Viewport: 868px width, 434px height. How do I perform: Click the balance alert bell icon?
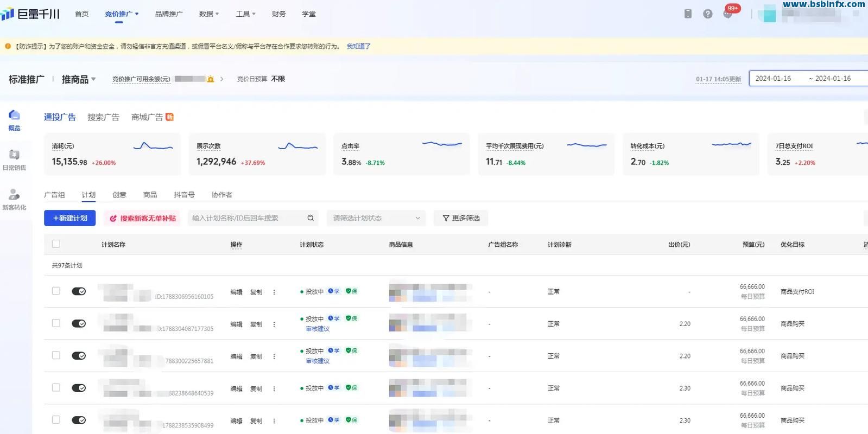pos(211,79)
